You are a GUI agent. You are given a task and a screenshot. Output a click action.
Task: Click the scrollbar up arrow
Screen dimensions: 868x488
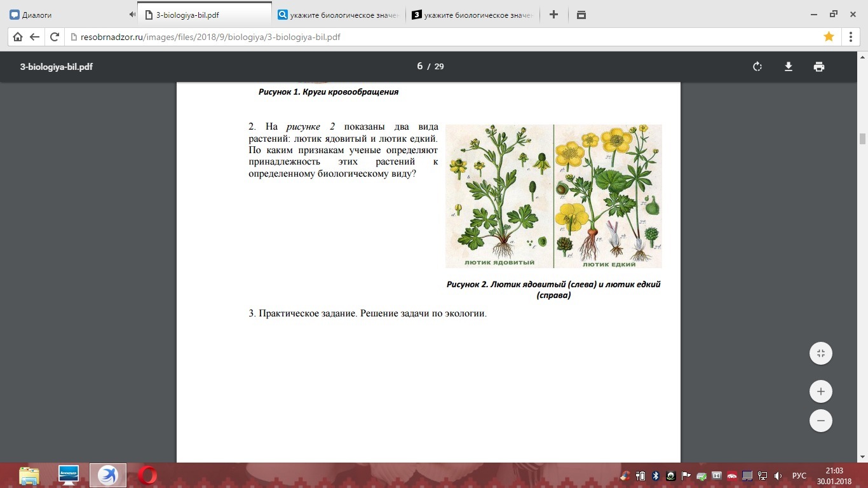click(x=862, y=56)
